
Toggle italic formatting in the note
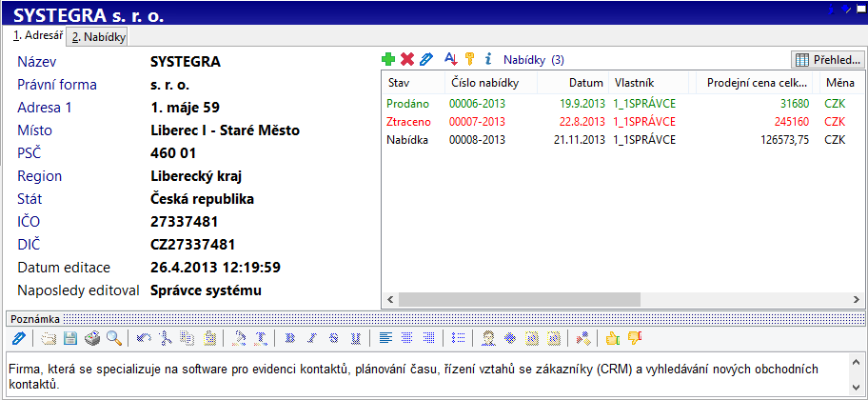(311, 338)
